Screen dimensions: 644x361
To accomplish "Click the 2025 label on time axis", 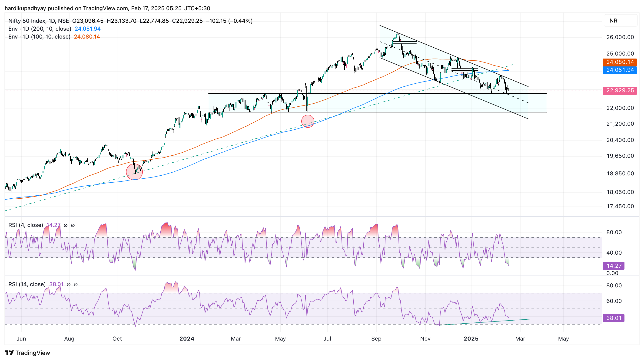I will 471,338.
